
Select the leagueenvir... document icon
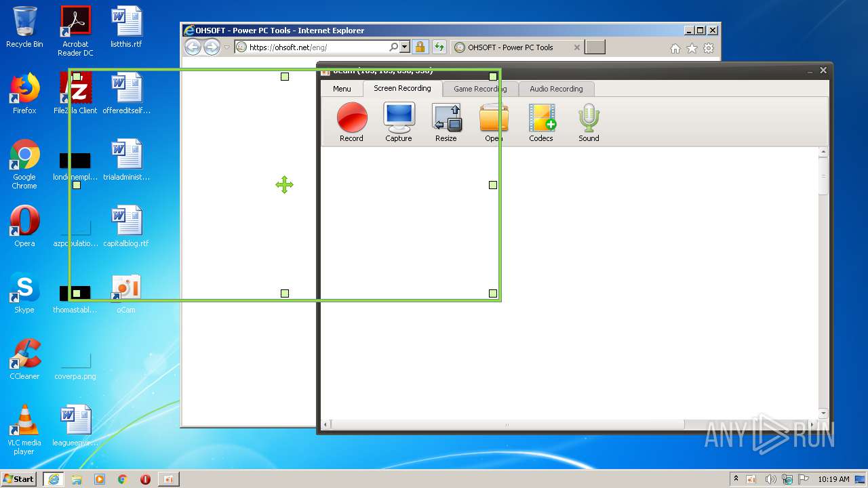[x=75, y=426]
